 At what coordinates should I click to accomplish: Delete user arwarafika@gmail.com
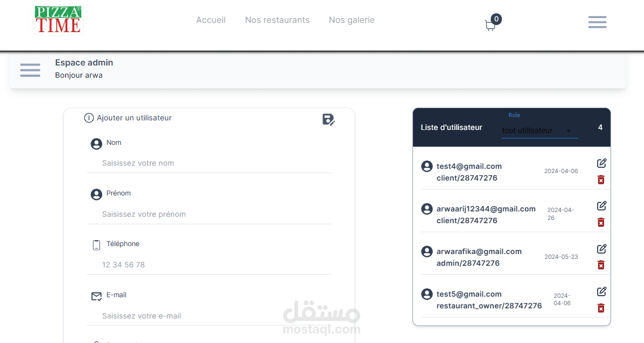[601, 265]
